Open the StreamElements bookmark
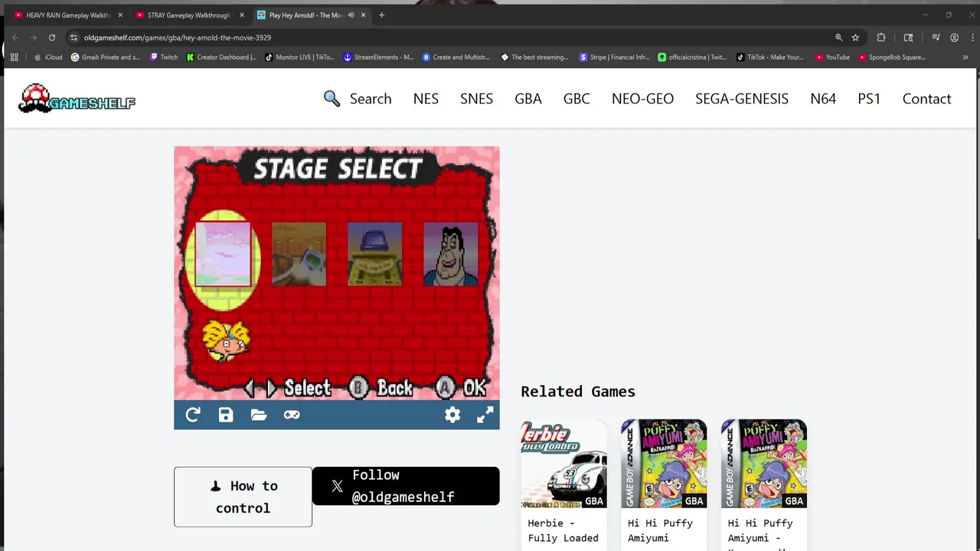This screenshot has width=980, height=551. click(x=379, y=57)
